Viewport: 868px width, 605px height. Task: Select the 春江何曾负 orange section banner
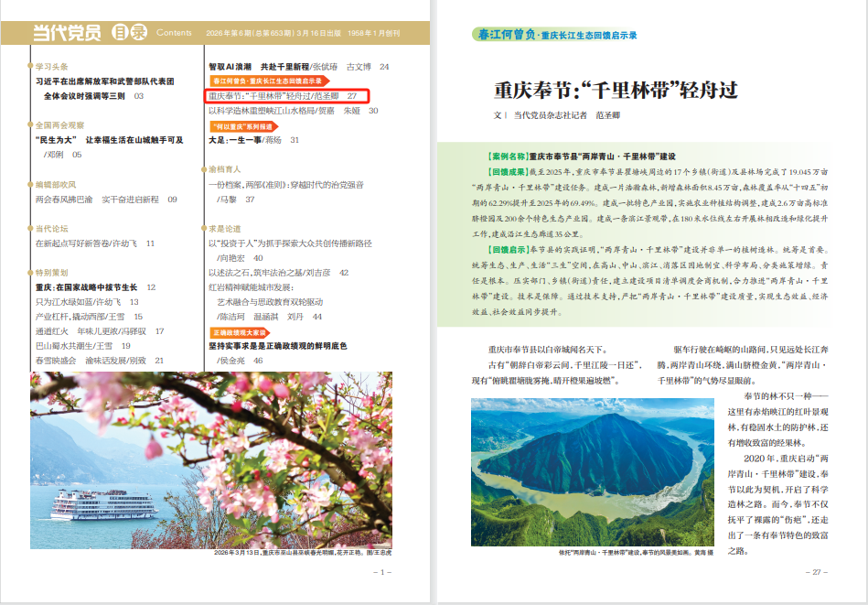(x=269, y=81)
